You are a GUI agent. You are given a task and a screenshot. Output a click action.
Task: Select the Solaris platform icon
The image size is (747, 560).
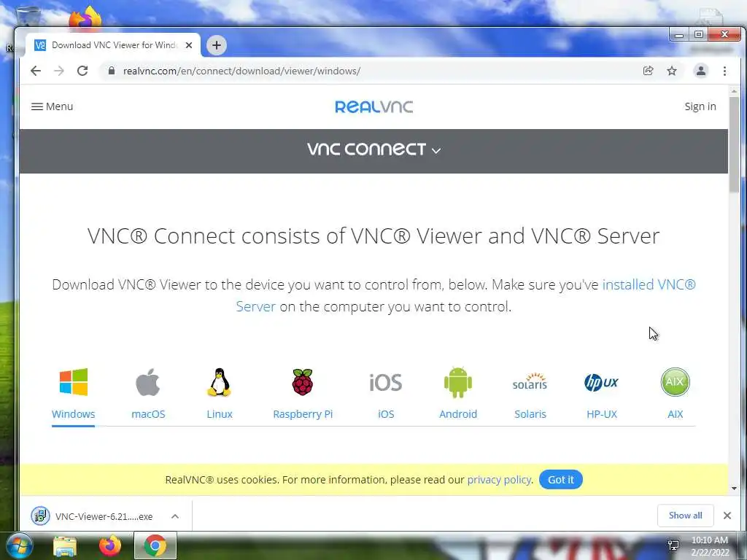(530, 381)
